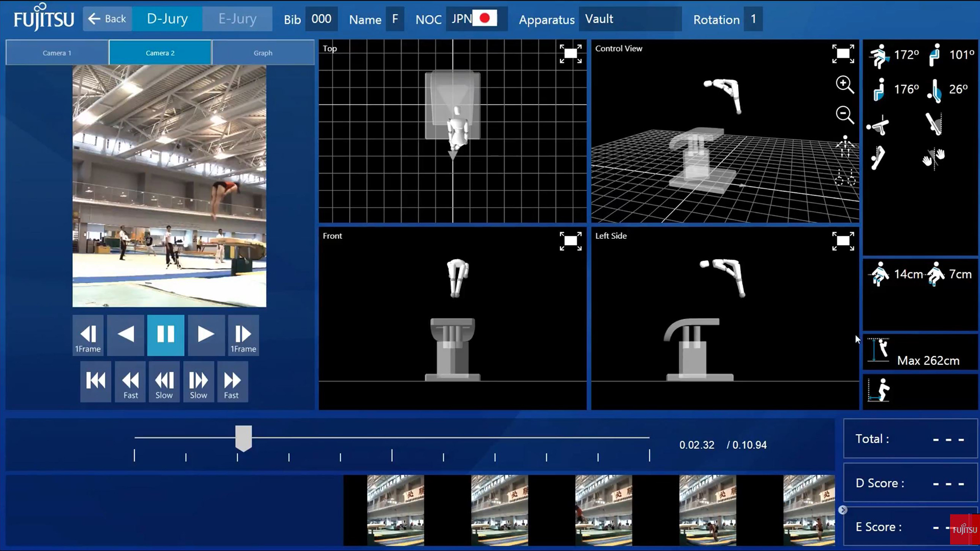Select the 101° hip angle icon
The width and height of the screenshot is (980, 551).
click(x=935, y=55)
